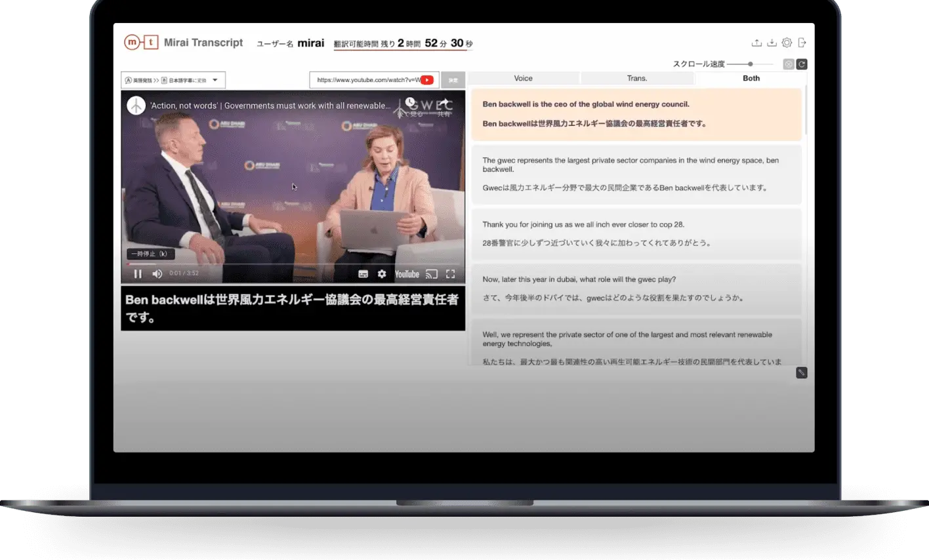This screenshot has height=560, width=929.
Task: Mute the video with the speaker icon
Action: 157,274
